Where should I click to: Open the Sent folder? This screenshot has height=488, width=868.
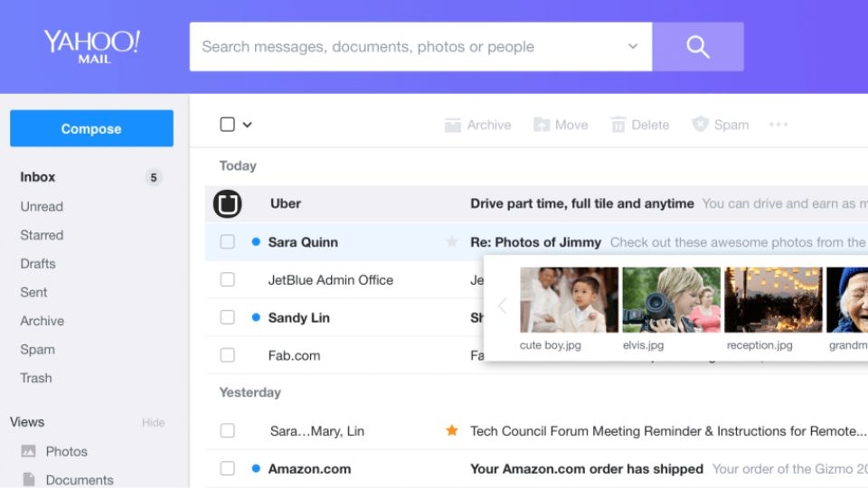pyautogui.click(x=33, y=292)
